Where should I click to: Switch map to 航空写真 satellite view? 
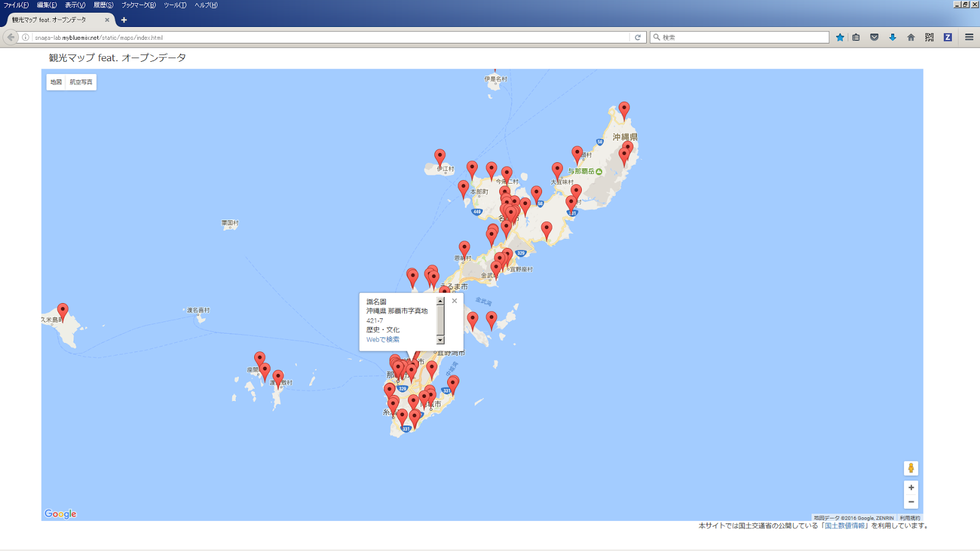coord(81,82)
